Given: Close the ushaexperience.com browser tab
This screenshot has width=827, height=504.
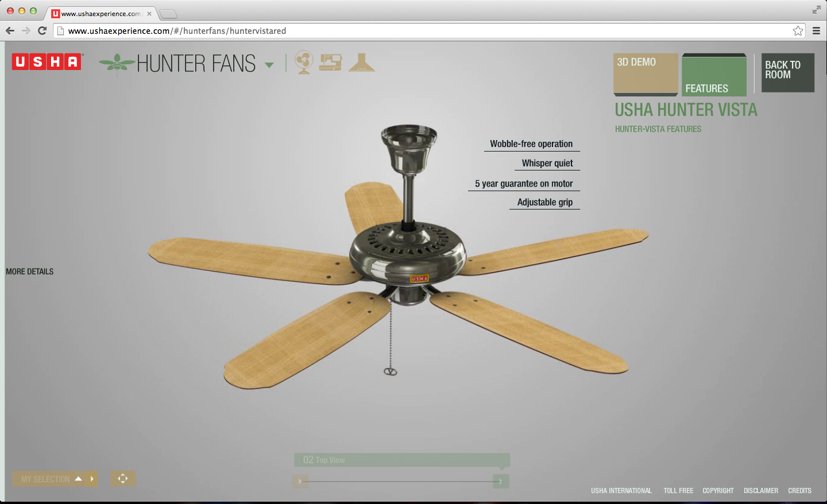Looking at the screenshot, I should [x=149, y=14].
